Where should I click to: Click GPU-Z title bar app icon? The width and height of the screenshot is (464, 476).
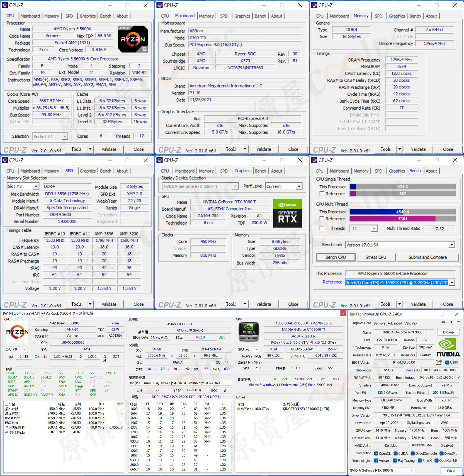tap(352, 314)
